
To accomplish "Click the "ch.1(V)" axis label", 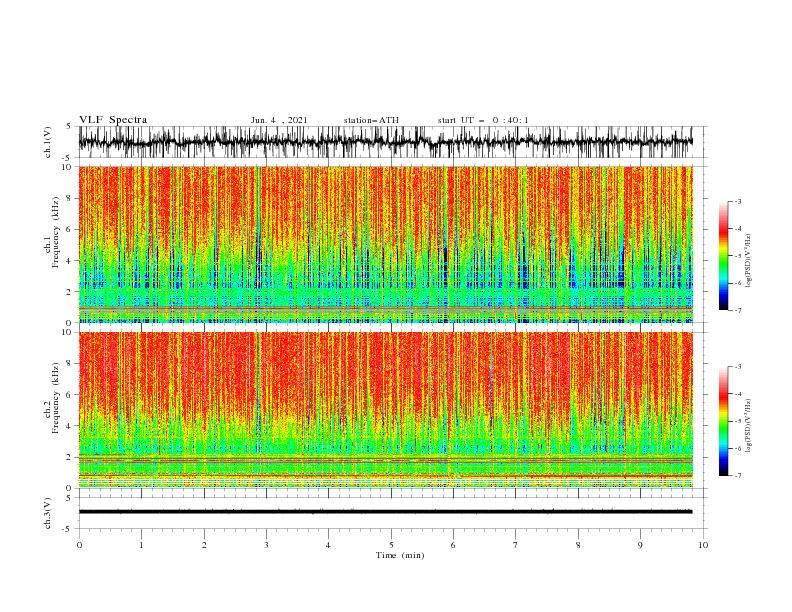I will (48, 142).
